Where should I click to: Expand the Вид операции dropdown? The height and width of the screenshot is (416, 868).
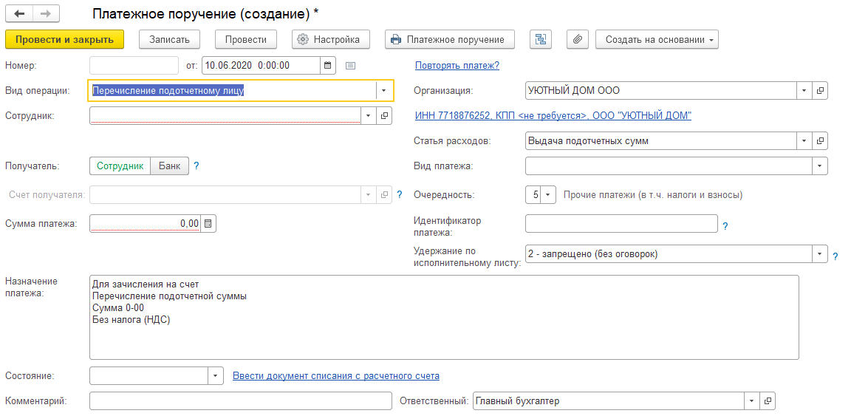[383, 91]
